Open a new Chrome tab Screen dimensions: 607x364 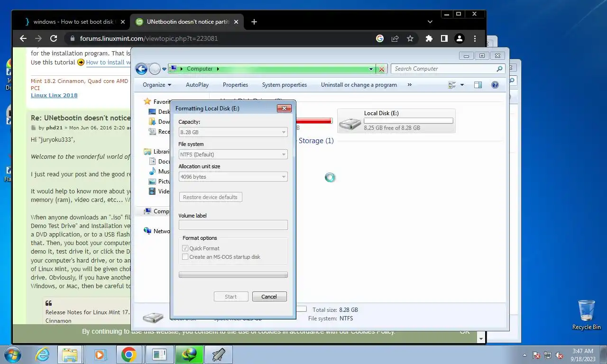click(x=254, y=22)
